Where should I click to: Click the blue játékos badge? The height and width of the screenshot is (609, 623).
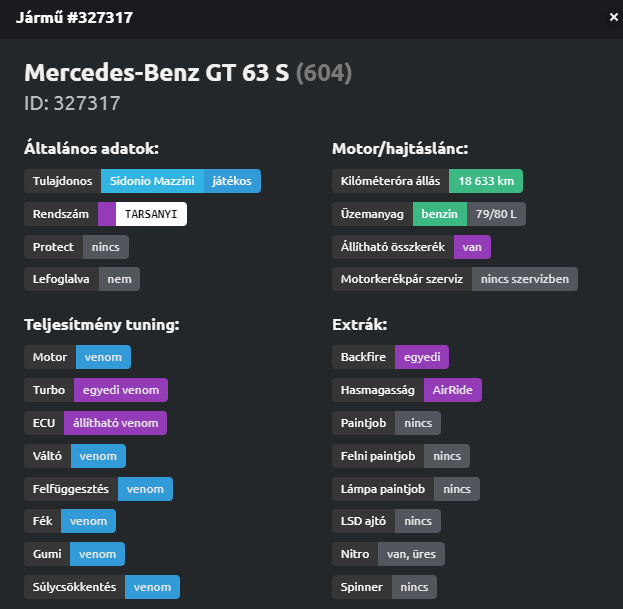tap(232, 181)
